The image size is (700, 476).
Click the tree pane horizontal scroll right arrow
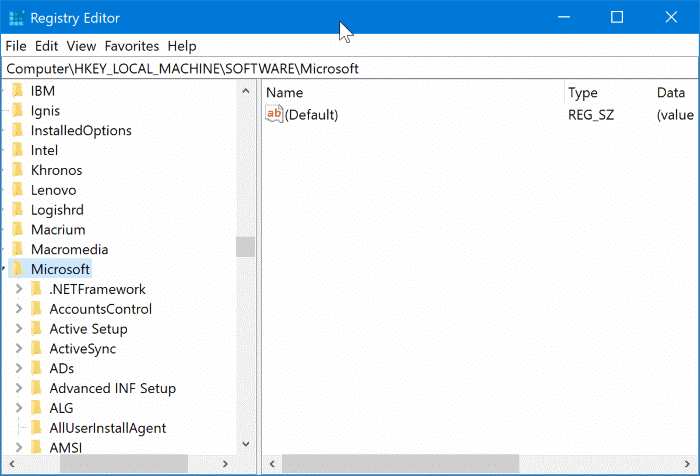(225, 464)
